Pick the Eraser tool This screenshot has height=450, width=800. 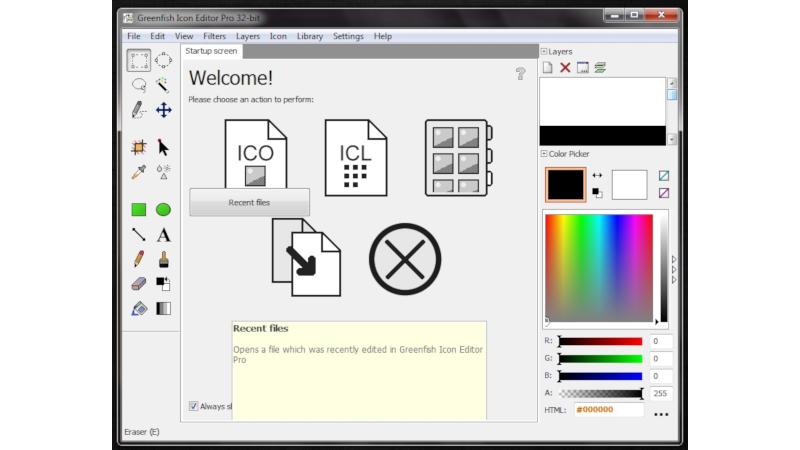138,284
